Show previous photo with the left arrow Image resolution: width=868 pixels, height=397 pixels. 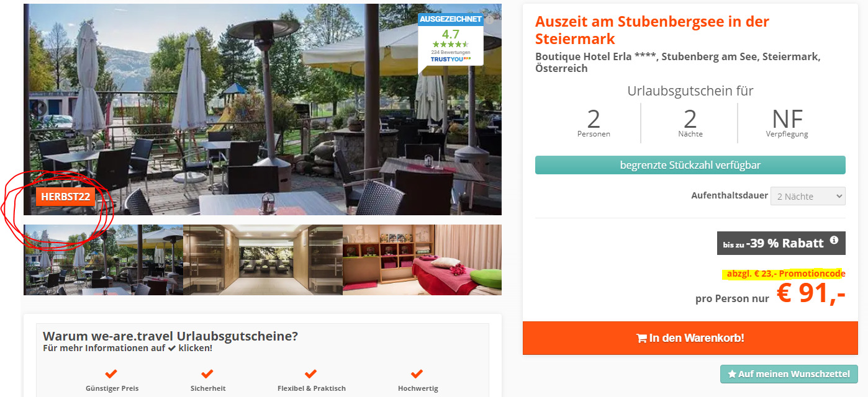click(x=40, y=108)
